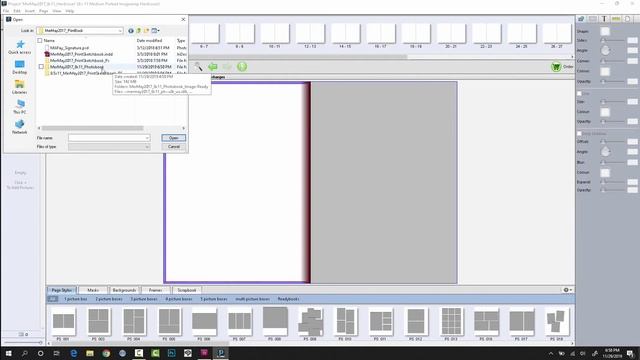Screen dimensions: 640x360
Task: Open the View menu
Action: pyautogui.click(x=57, y=11)
